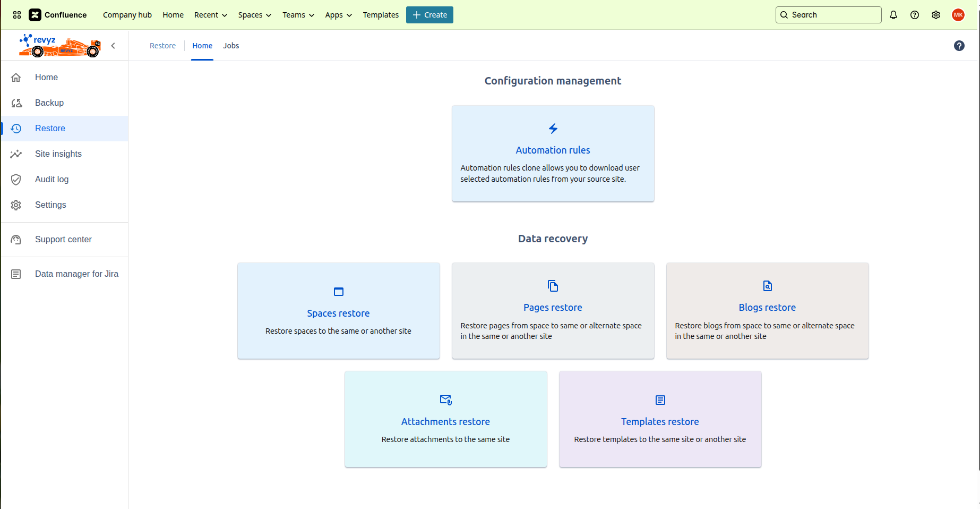Collapse the revyz sidebar with the chevron
Image resolution: width=980 pixels, height=509 pixels.
(x=113, y=46)
